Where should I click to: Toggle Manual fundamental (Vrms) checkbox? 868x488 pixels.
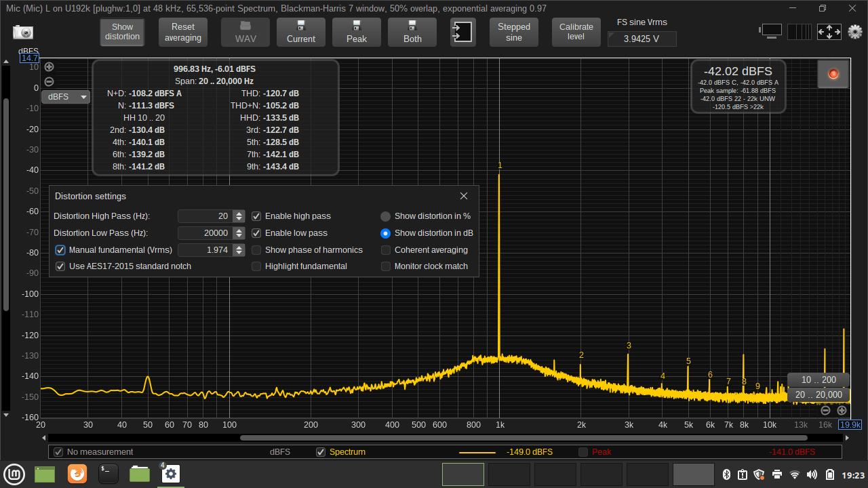(x=60, y=250)
